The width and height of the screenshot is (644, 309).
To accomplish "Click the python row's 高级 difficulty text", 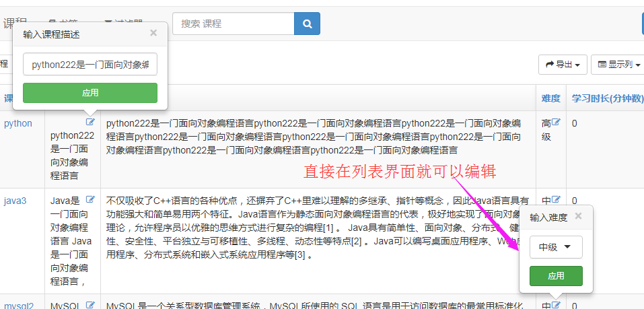I will point(546,130).
